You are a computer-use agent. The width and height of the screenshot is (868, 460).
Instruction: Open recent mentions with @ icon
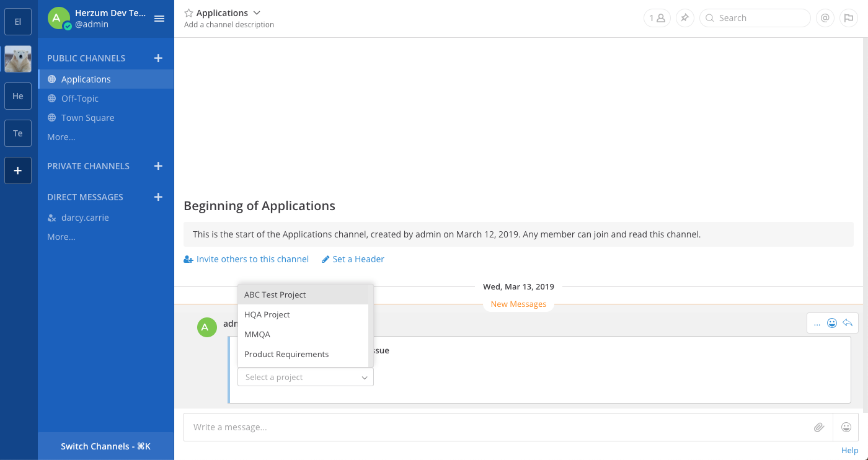[825, 18]
